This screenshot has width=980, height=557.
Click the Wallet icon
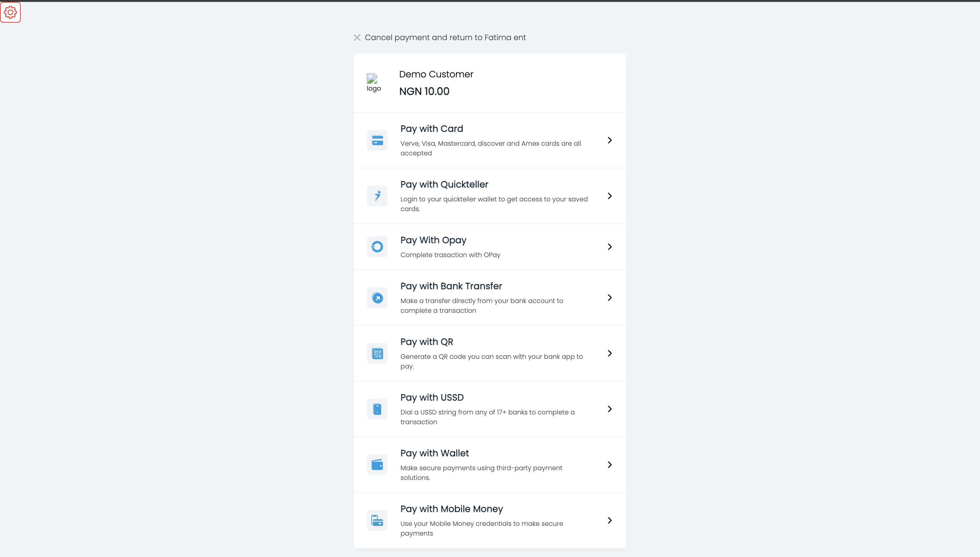pos(377,465)
